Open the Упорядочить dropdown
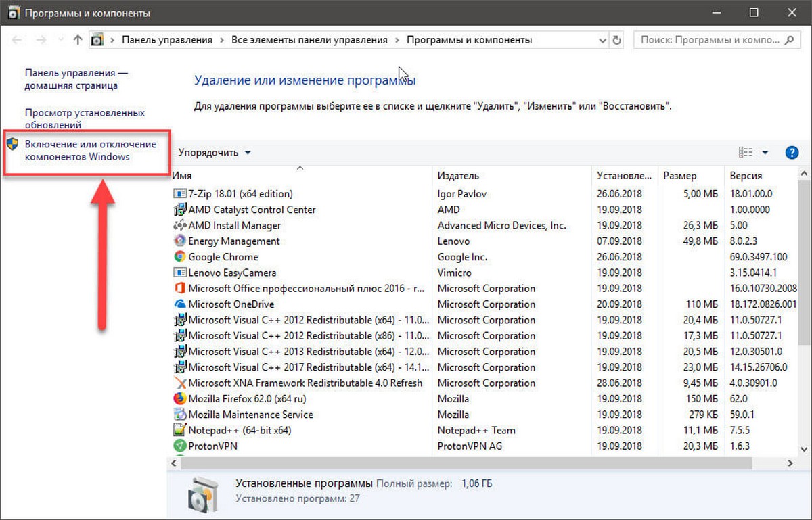 click(215, 152)
